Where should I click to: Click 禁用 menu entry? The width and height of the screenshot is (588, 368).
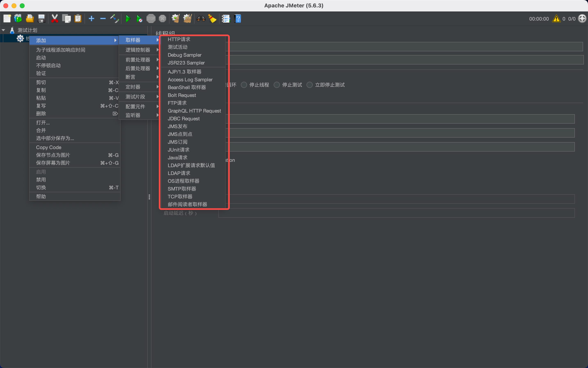[x=75, y=180]
